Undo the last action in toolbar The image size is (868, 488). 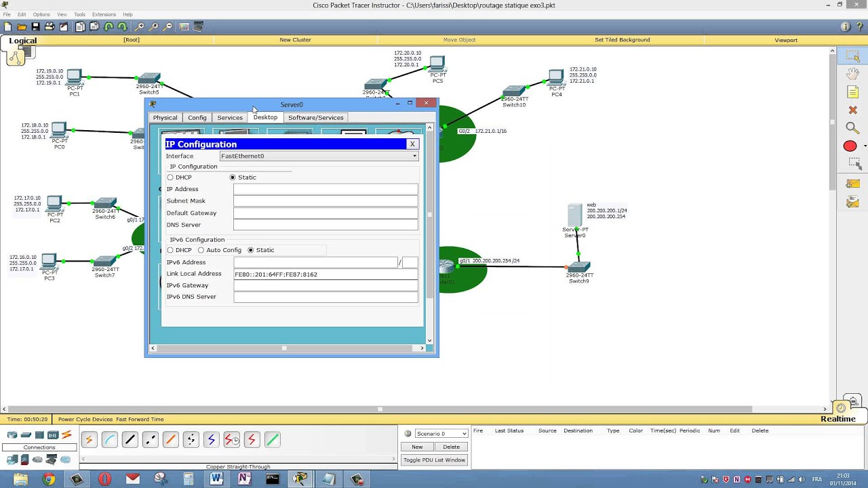(x=108, y=26)
